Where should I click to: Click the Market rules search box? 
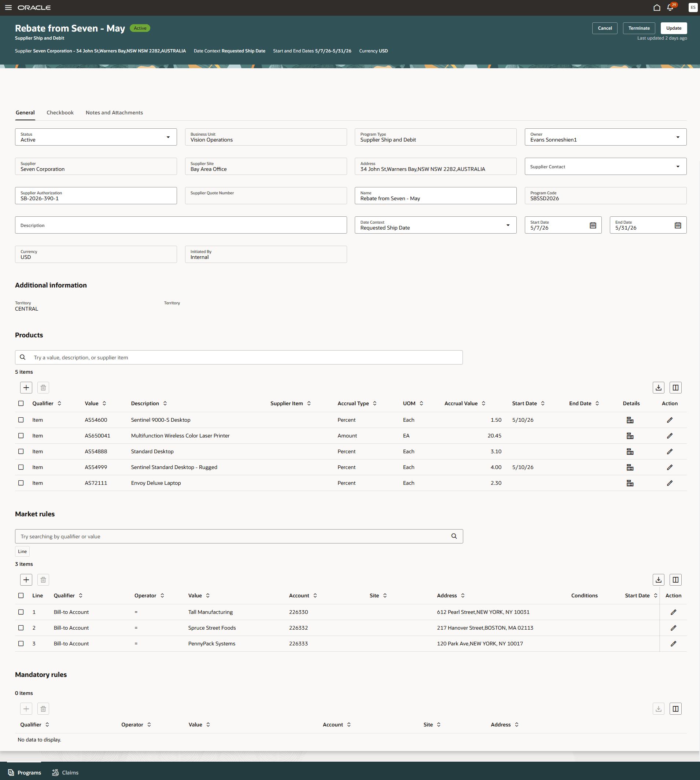click(239, 537)
